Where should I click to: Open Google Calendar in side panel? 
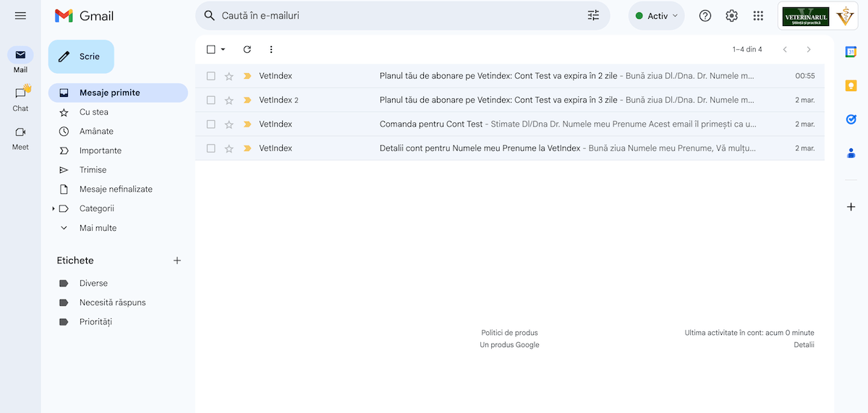coord(851,51)
